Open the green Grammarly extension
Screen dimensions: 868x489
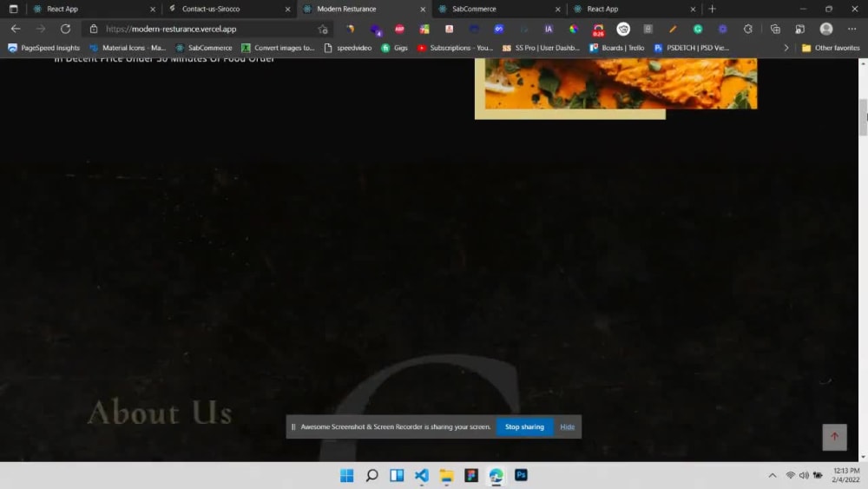coord(698,29)
